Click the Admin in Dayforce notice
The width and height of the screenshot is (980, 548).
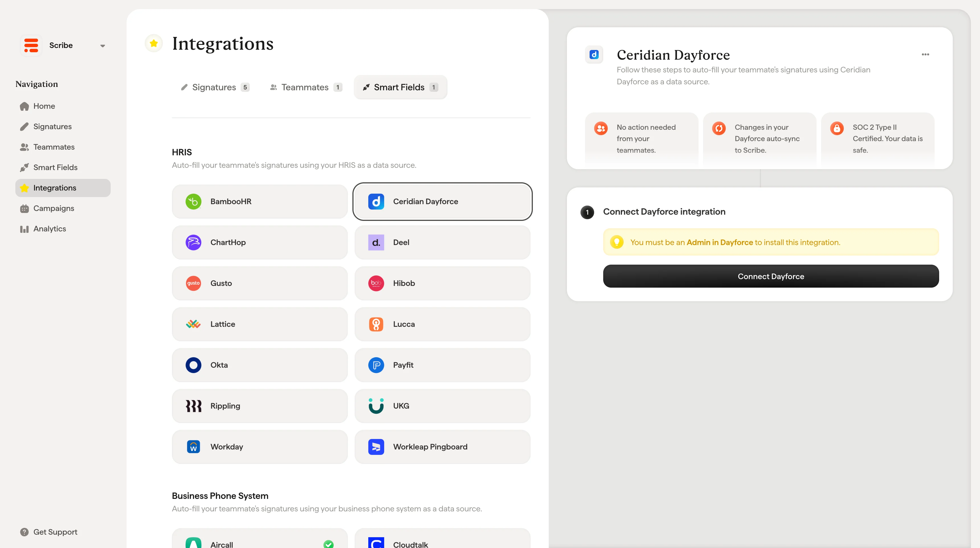click(x=771, y=242)
